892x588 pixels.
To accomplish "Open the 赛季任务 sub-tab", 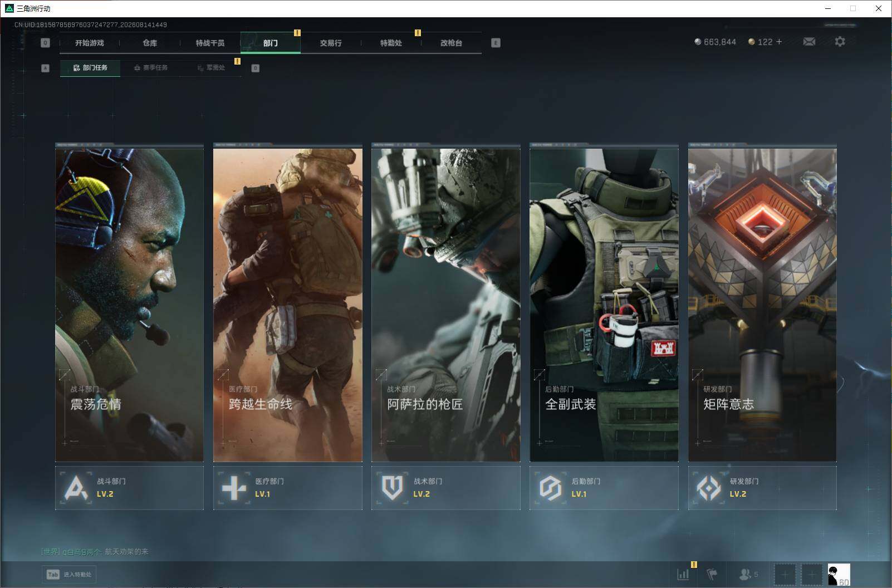I will (151, 68).
